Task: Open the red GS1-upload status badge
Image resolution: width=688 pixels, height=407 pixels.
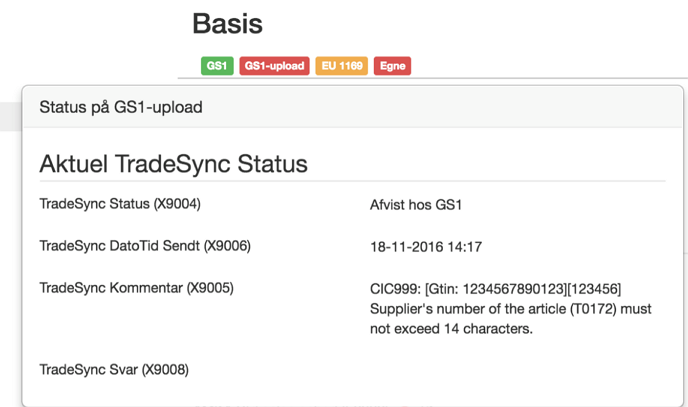Action: (x=274, y=66)
